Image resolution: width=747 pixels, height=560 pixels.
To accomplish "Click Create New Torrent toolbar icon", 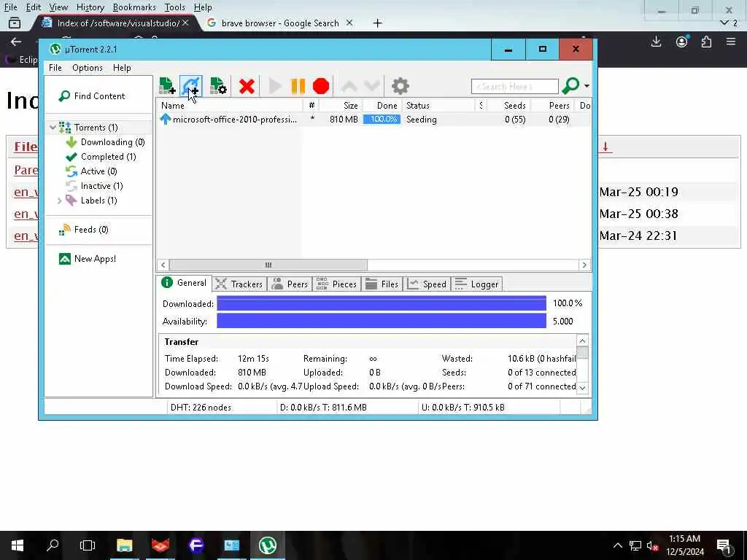I will click(217, 86).
